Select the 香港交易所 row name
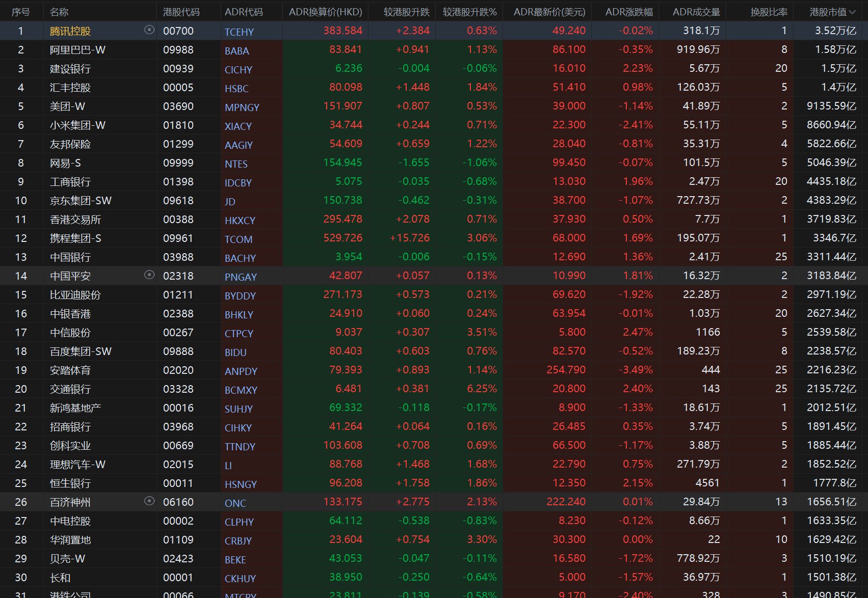The width and height of the screenshot is (868, 598). click(x=75, y=220)
